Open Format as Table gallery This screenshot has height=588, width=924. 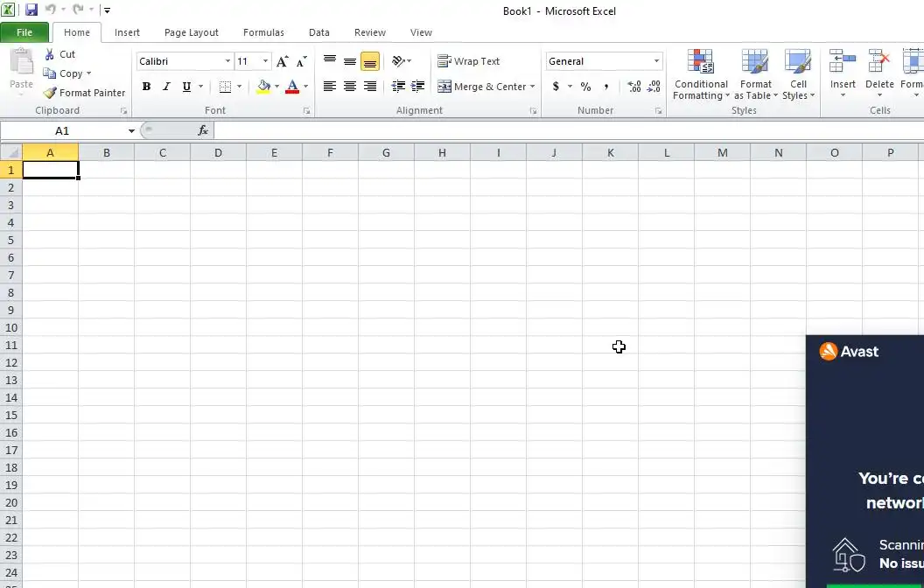click(755, 74)
